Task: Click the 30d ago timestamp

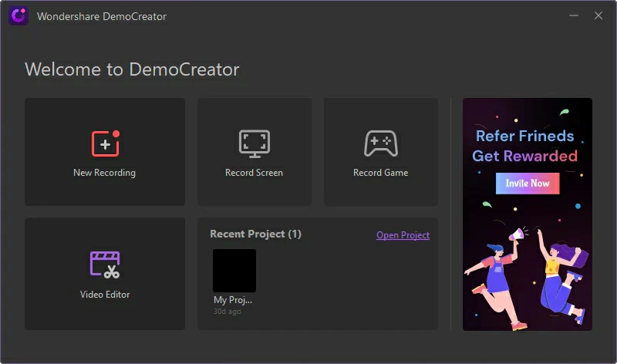Action: point(227,312)
